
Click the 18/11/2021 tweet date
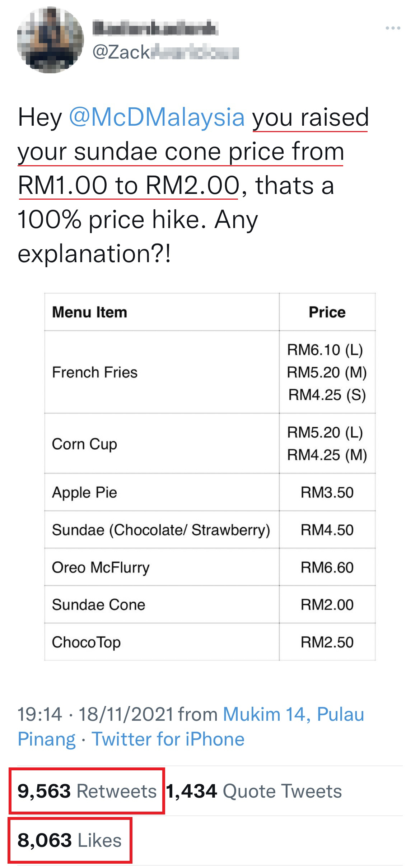coord(126,714)
